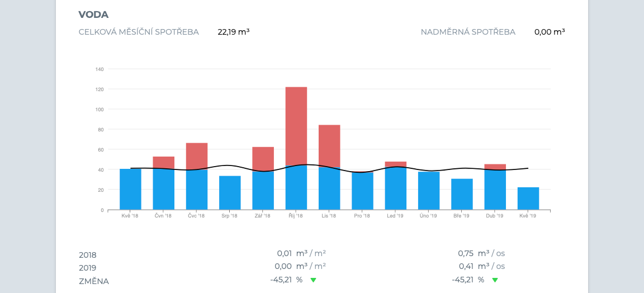
Task: Click the red top of Dub '19 bar
Action: [495, 167]
